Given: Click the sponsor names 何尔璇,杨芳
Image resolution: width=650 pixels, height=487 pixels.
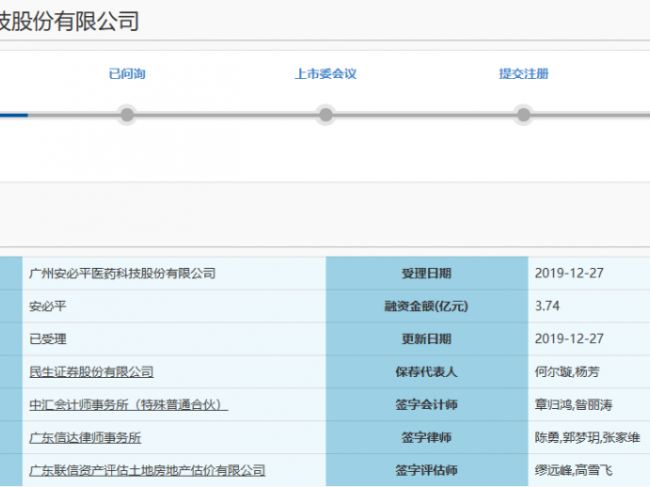Looking at the screenshot, I should 567,372.
